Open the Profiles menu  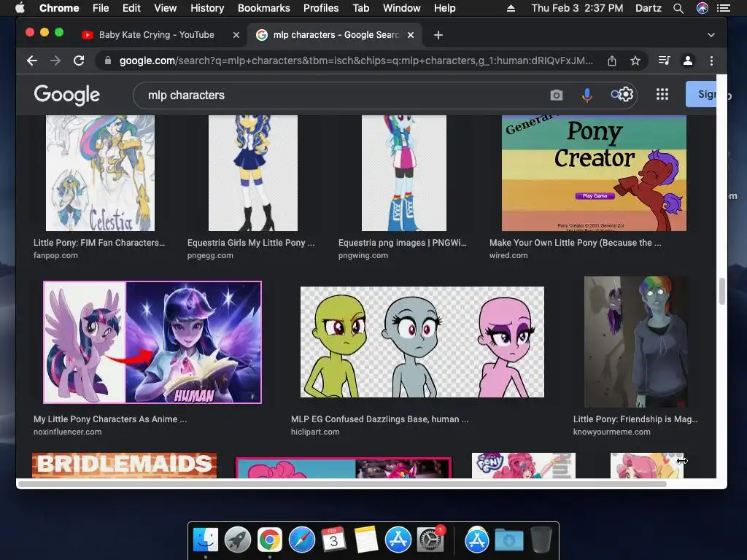click(321, 8)
